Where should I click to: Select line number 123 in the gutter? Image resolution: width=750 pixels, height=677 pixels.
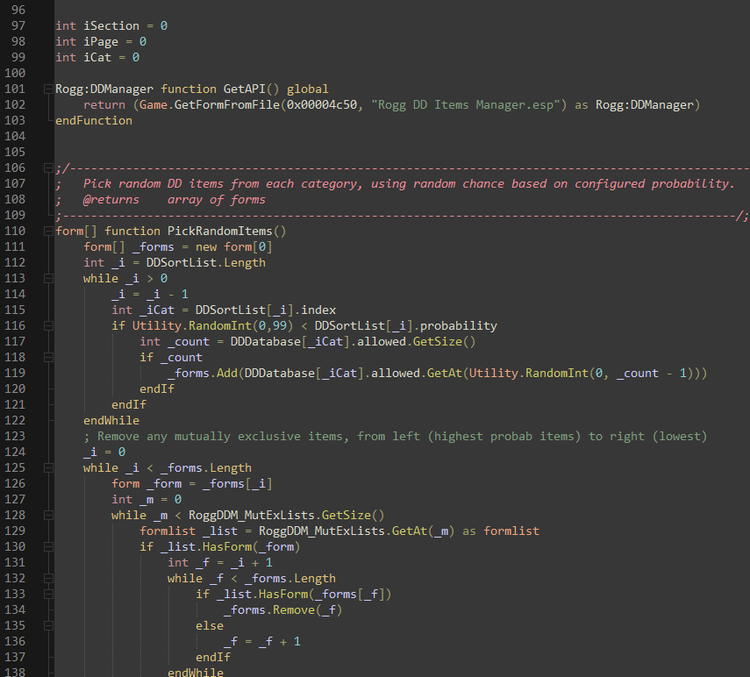tap(15, 436)
